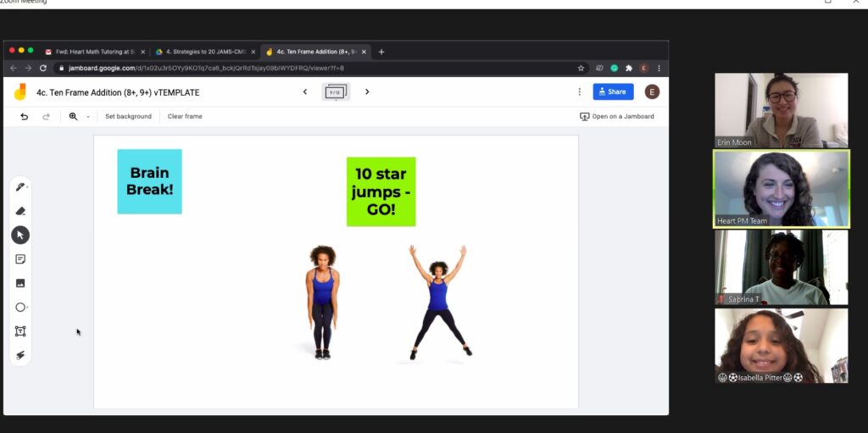
Task: Click the red close button of Chrome
Action: [12, 50]
